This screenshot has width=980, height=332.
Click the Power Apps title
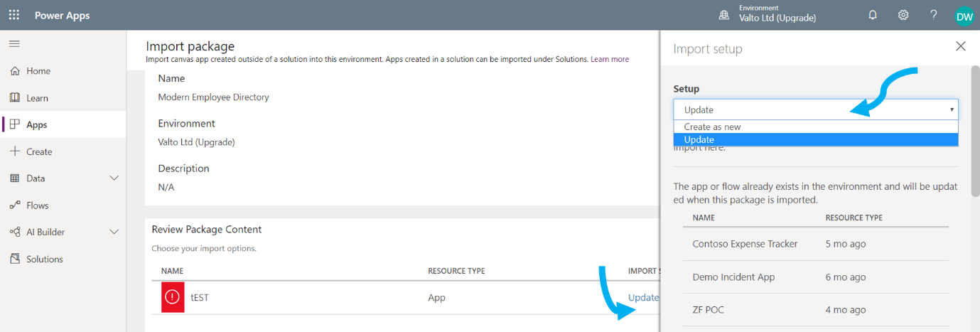tap(63, 15)
